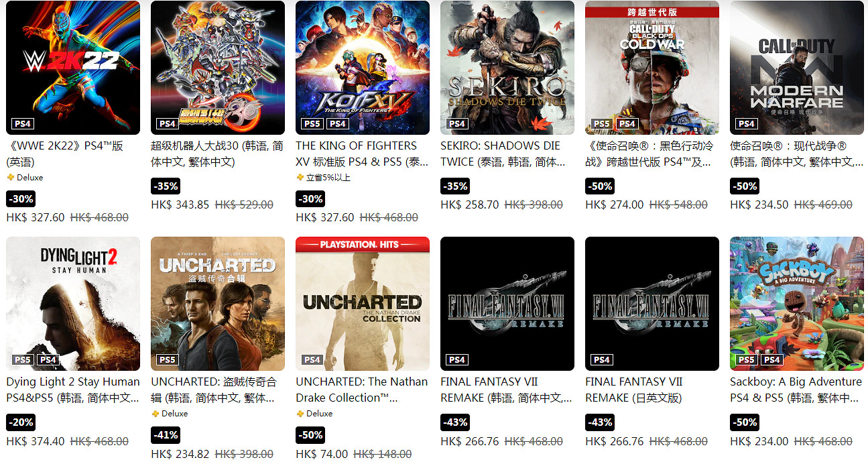Open 超级机器人大战30 title link
The width and height of the screenshot is (868, 464).
217,154
